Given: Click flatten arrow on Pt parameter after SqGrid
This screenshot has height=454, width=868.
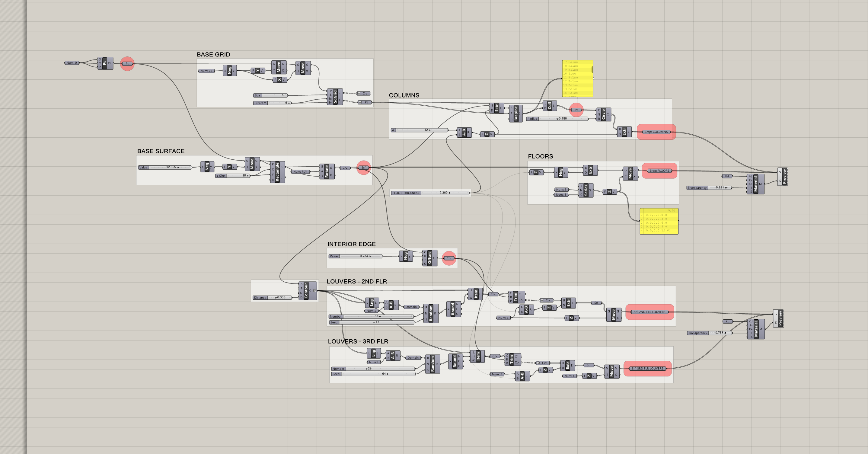Looking at the screenshot, I should point(360,102).
